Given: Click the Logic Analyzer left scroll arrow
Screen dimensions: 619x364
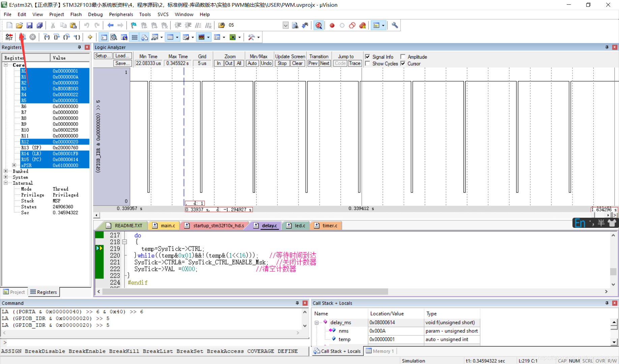Looking at the screenshot, I should pyautogui.click(x=97, y=215).
